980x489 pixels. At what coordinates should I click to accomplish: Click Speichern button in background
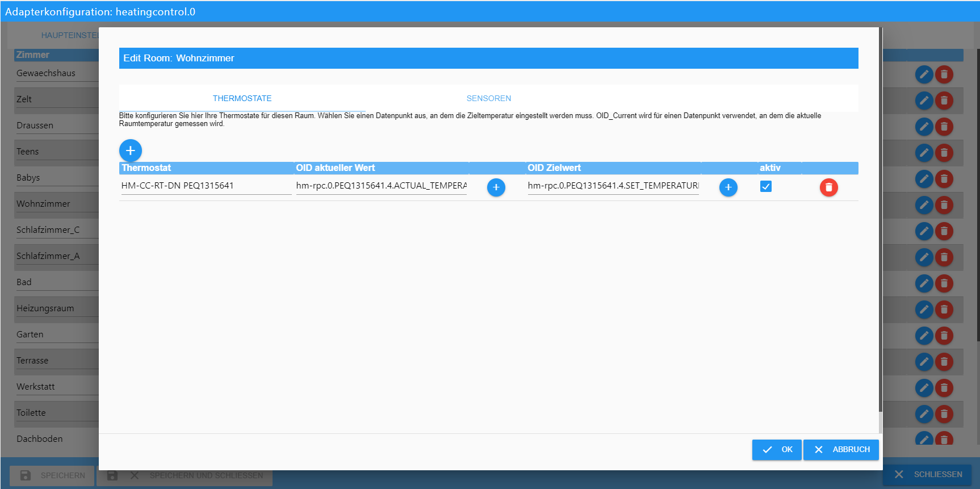click(x=52, y=475)
